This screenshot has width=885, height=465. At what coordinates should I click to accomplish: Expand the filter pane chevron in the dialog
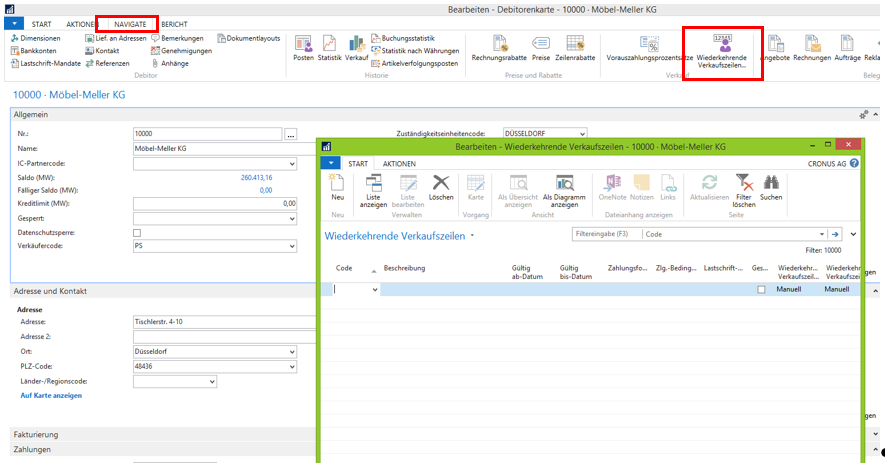click(853, 234)
